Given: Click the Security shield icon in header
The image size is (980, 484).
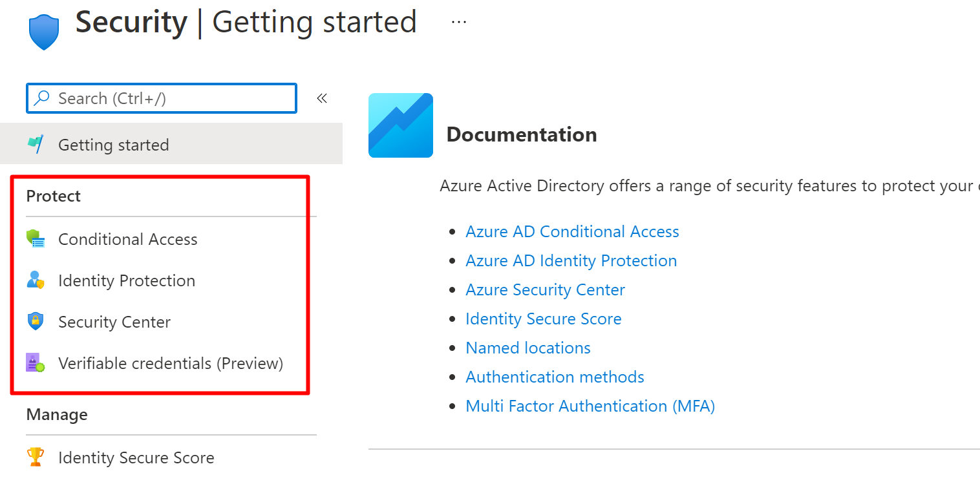Looking at the screenshot, I should (x=44, y=32).
